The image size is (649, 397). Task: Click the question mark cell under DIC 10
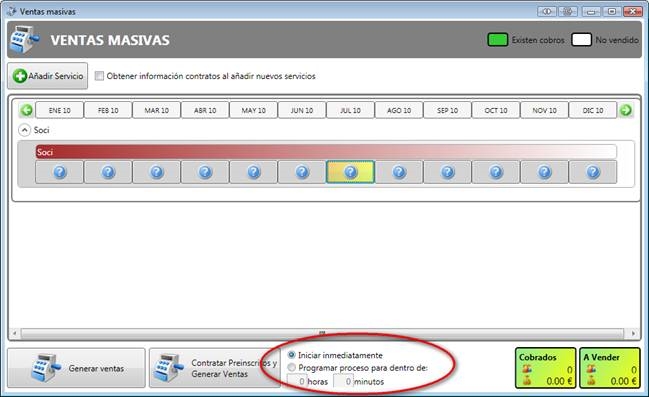click(593, 172)
